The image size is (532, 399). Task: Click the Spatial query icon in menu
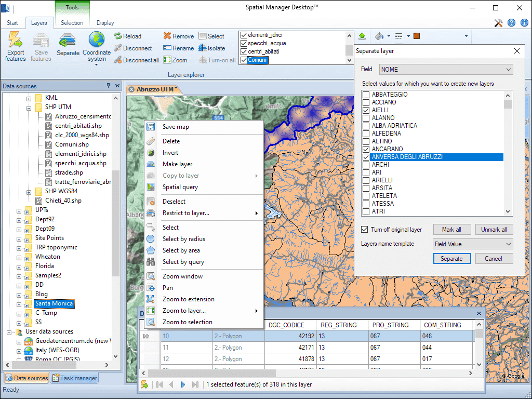click(x=151, y=187)
